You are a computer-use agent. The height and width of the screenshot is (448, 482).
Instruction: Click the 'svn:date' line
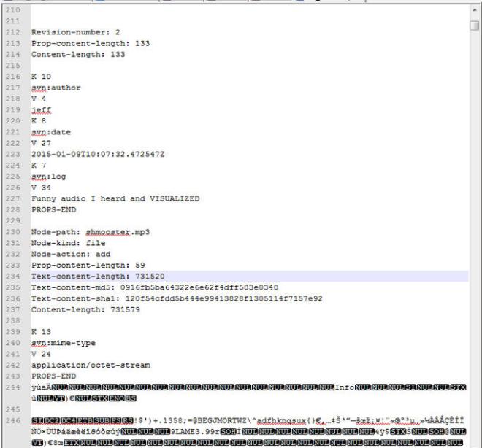pos(50,132)
